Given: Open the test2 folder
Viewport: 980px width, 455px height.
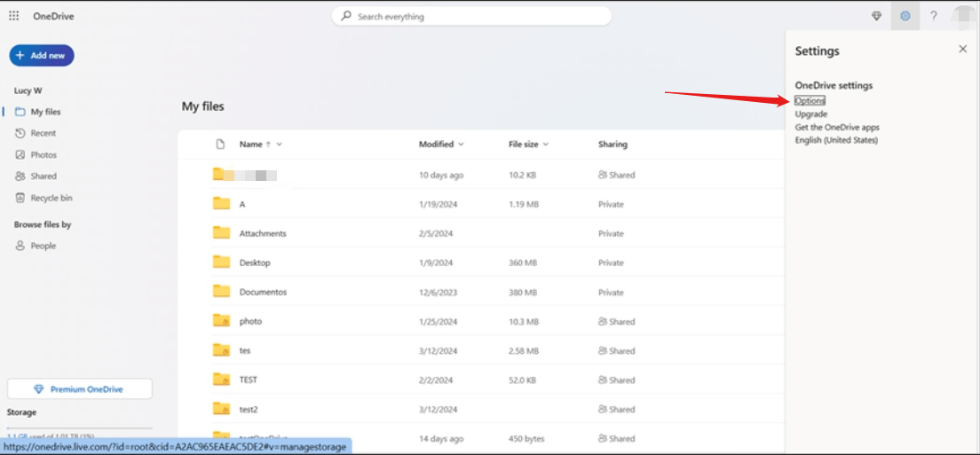Looking at the screenshot, I should click(x=249, y=410).
